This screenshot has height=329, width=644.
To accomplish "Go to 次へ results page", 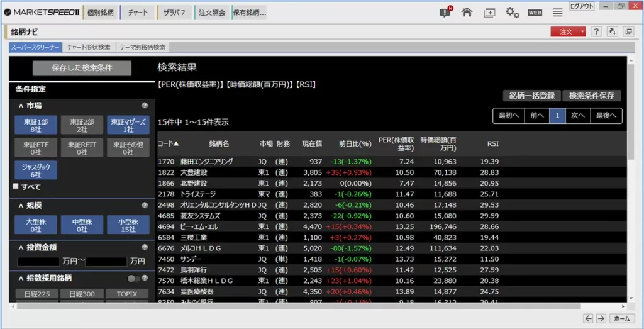I will [578, 116].
